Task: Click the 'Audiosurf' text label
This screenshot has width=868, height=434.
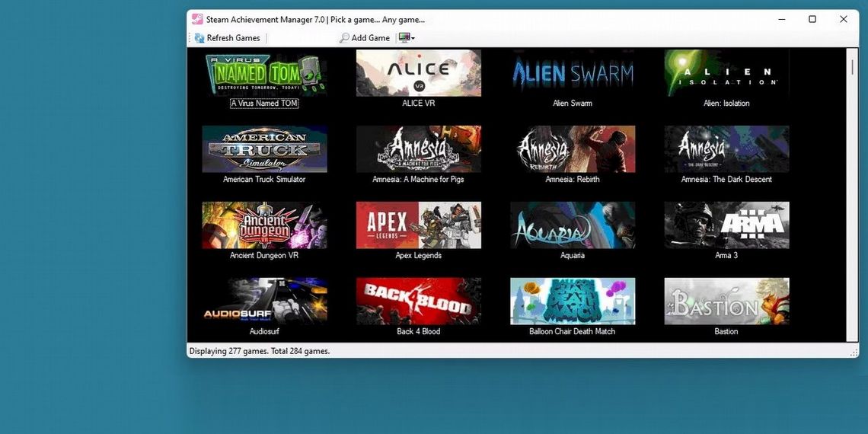Action: 265,331
